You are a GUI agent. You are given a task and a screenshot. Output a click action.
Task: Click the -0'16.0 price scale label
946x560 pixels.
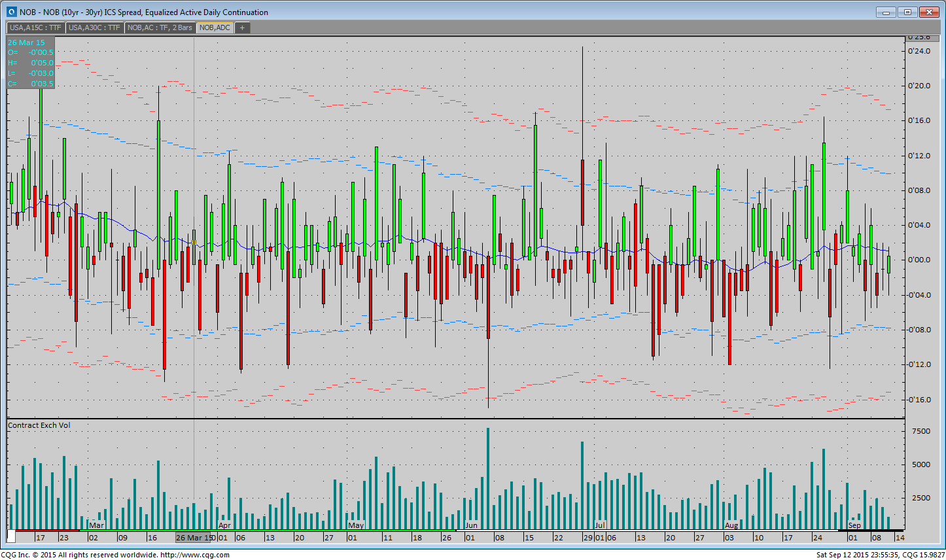(x=918, y=400)
